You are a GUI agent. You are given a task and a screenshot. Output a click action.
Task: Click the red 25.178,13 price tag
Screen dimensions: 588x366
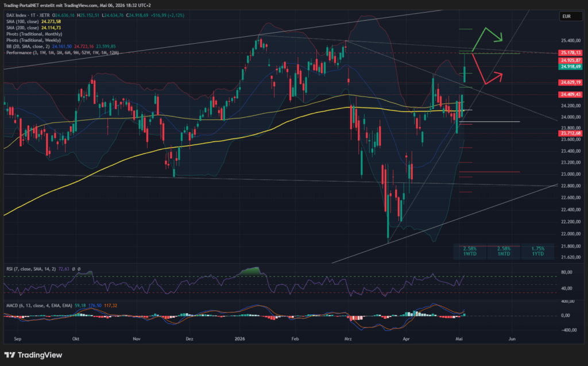570,52
